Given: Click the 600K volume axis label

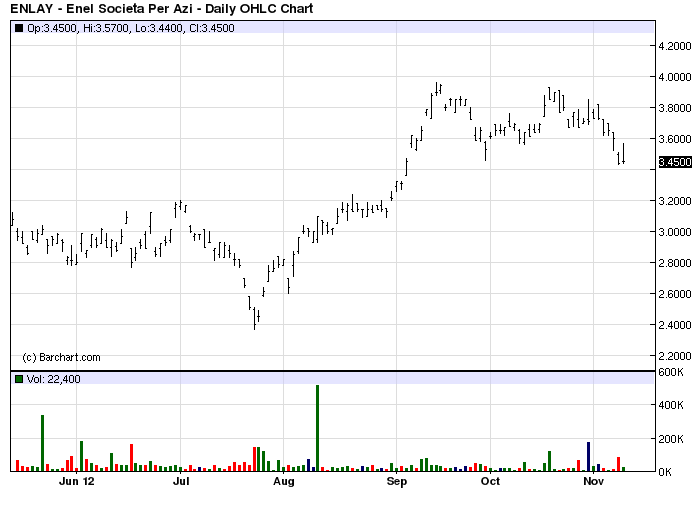Looking at the screenshot, I should click(x=671, y=372).
